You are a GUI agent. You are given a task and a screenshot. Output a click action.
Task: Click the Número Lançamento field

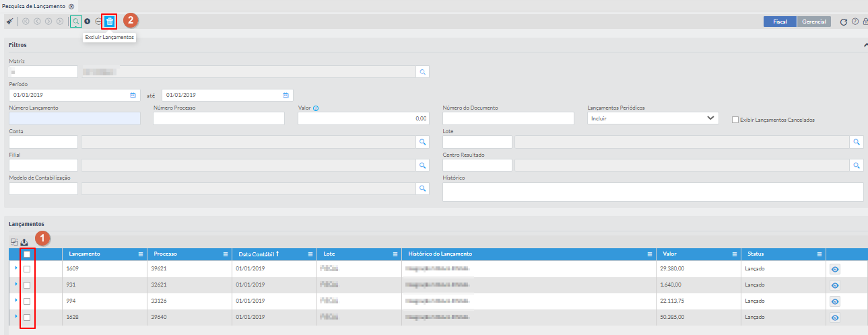pos(75,118)
